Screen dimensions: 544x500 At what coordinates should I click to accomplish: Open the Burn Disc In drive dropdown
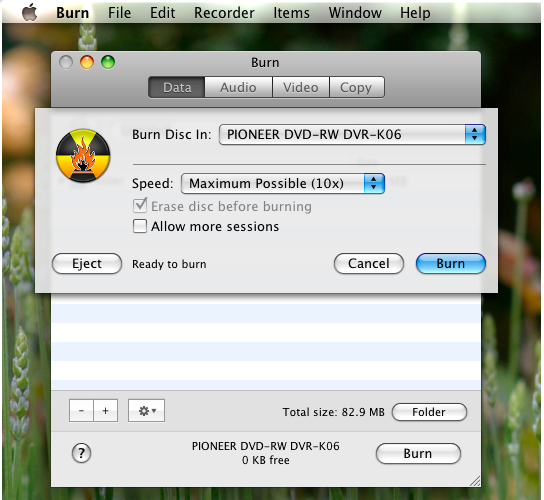pyautogui.click(x=352, y=134)
